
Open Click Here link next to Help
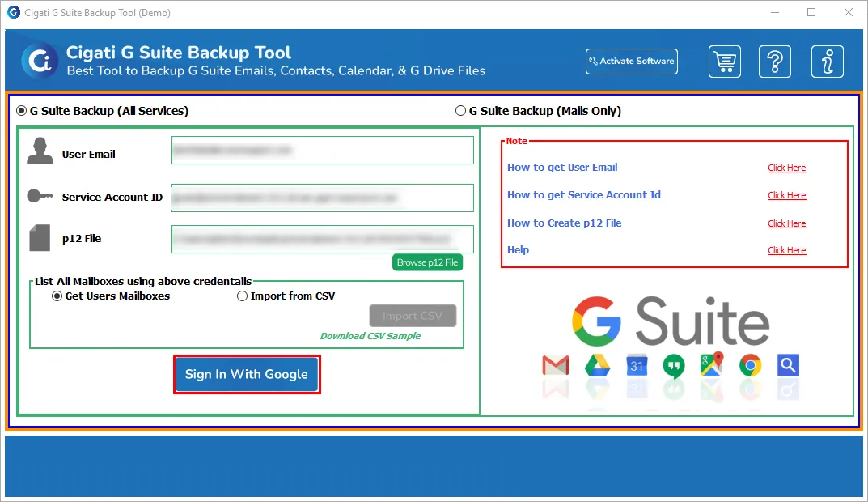pos(787,250)
